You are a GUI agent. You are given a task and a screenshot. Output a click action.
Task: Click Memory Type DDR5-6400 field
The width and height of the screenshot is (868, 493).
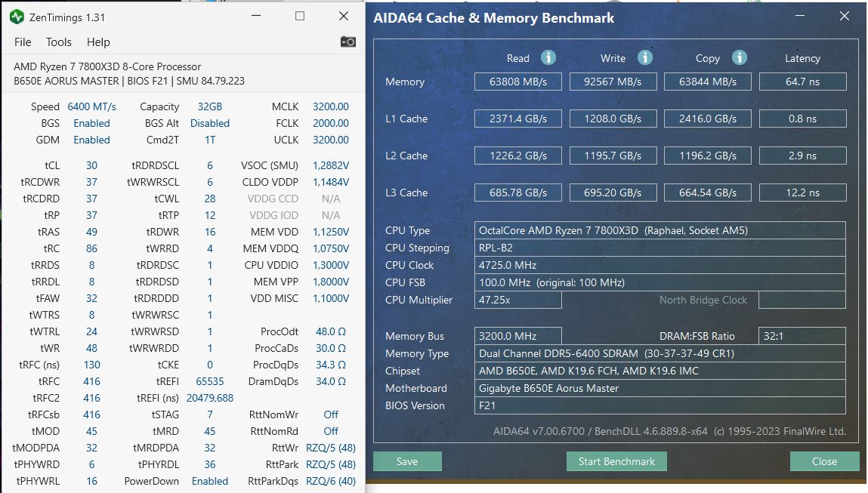point(659,353)
